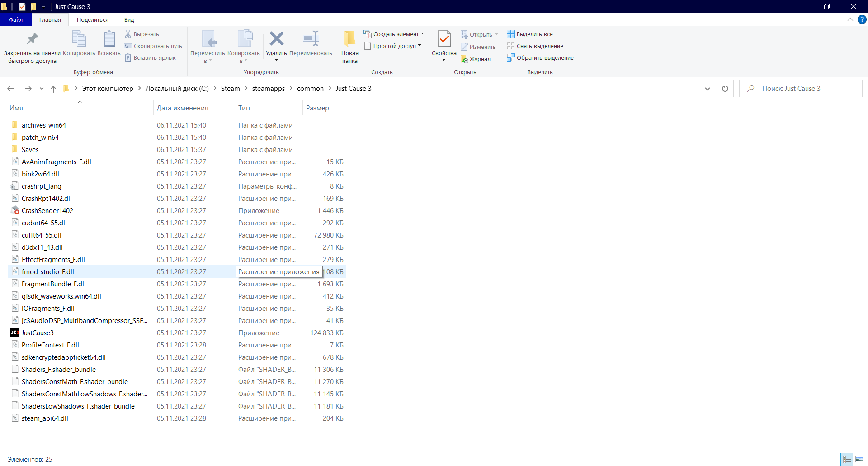This screenshot has width=868, height=466.
Task: Refresh the Just Cause 3 folder view
Action: tap(725, 89)
